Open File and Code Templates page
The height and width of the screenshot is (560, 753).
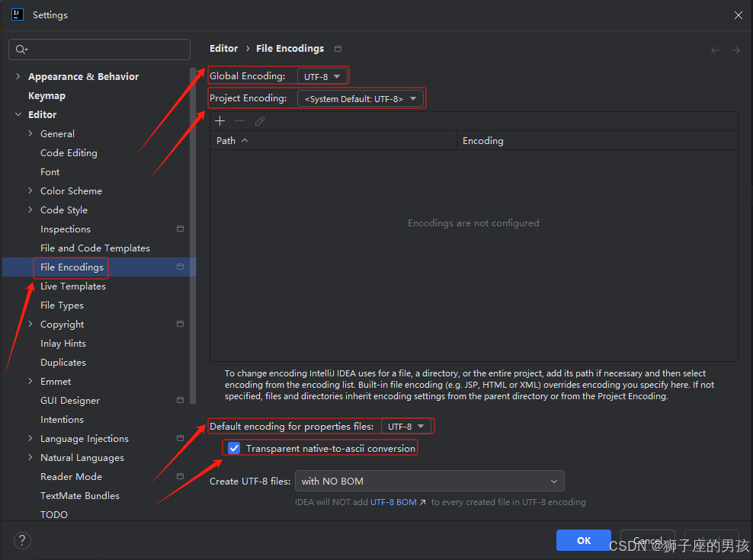click(x=95, y=248)
